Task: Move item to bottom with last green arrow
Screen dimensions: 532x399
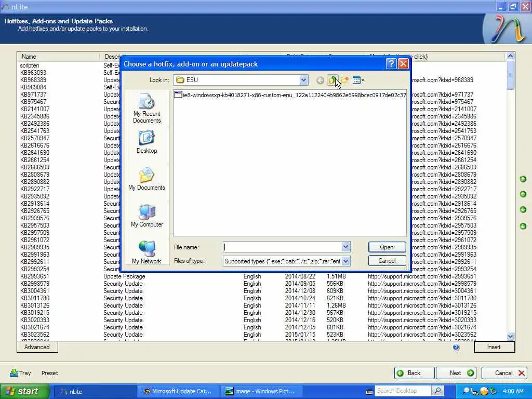Action: tap(523, 226)
